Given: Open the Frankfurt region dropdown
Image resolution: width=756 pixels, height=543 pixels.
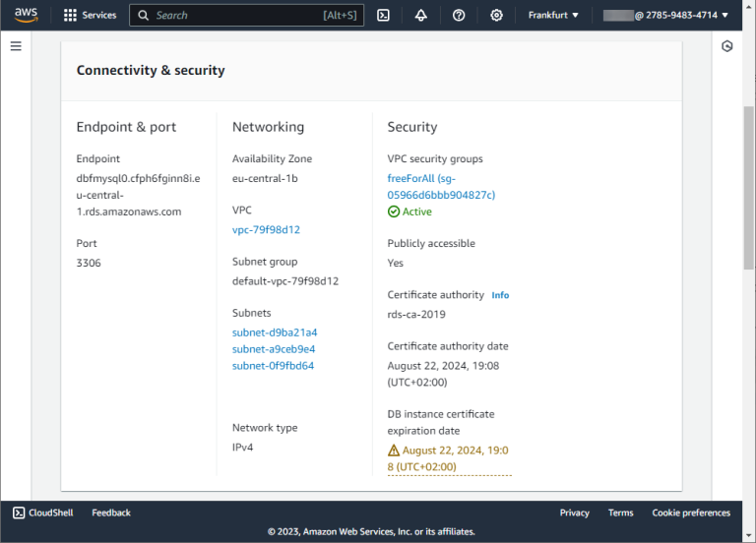Looking at the screenshot, I should click(x=553, y=16).
